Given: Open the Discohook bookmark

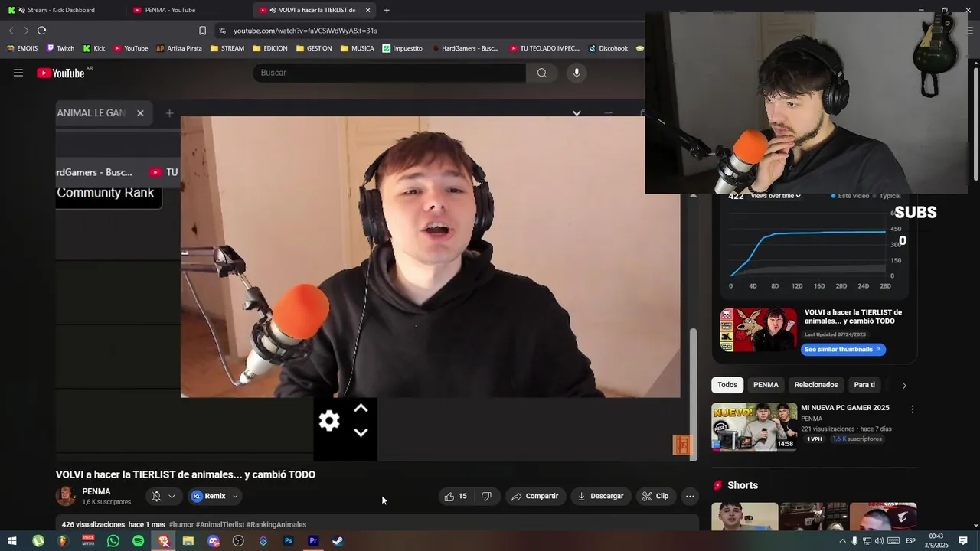Looking at the screenshot, I should point(608,48).
